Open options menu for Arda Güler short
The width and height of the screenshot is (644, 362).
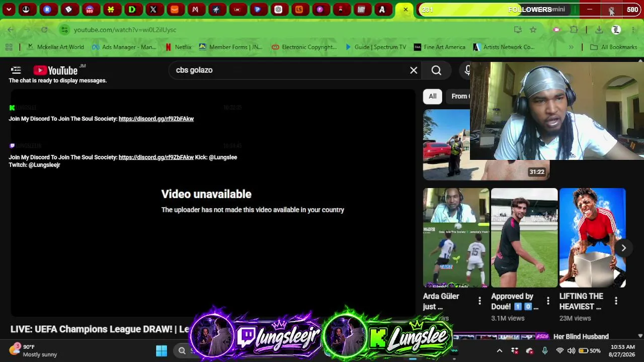point(479,301)
